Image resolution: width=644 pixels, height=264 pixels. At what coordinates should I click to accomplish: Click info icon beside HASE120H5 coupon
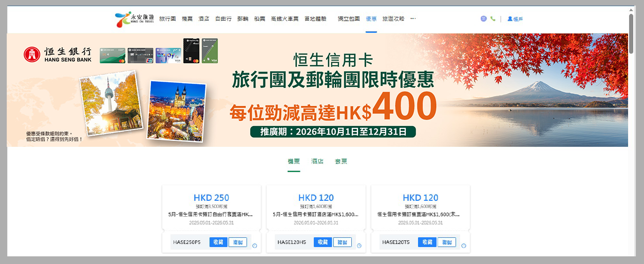[359, 246]
